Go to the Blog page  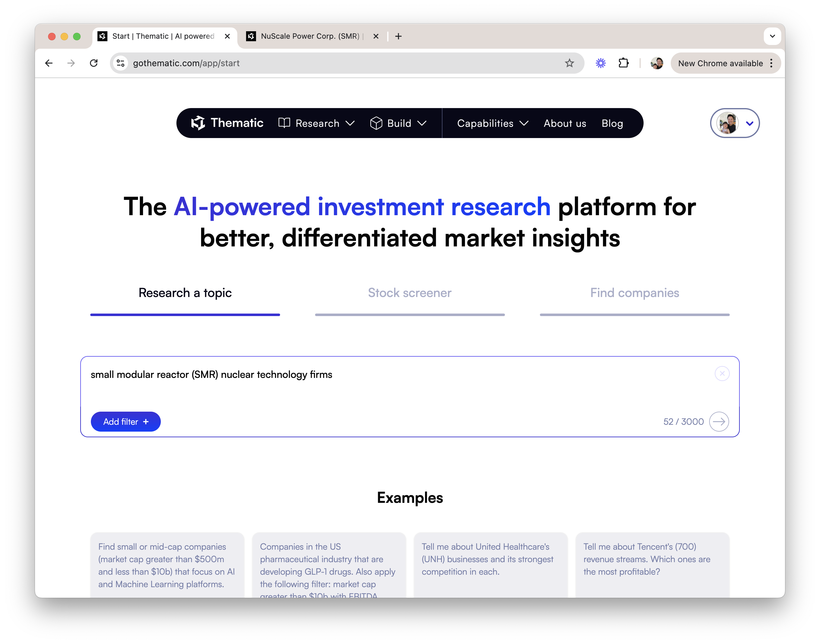tap(612, 123)
